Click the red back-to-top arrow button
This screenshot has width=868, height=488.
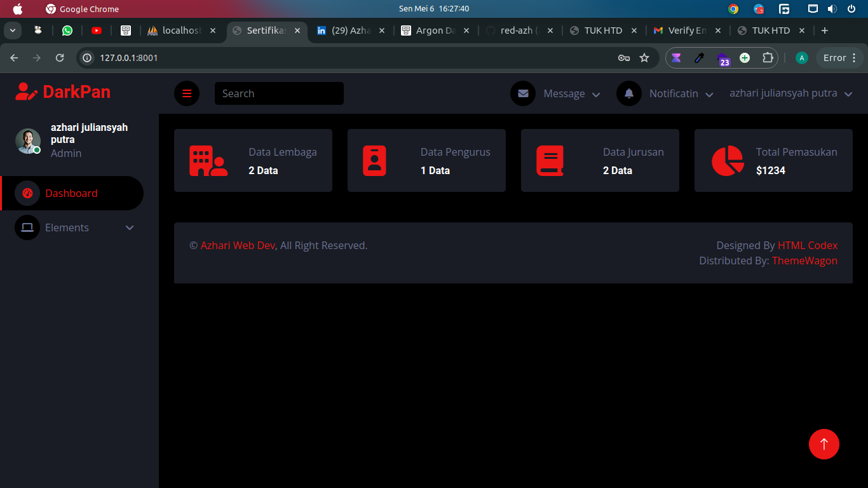[x=824, y=444]
